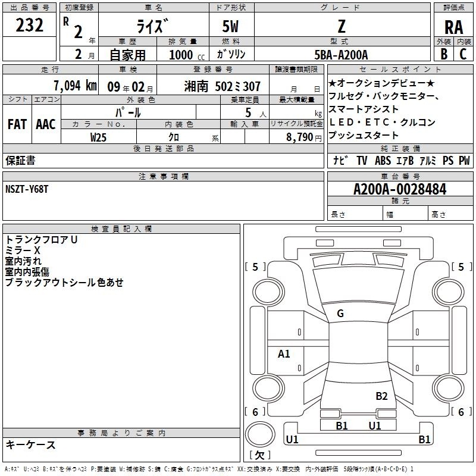Click the exterior color パール
This screenshot has height=476, width=476.
tap(128, 112)
